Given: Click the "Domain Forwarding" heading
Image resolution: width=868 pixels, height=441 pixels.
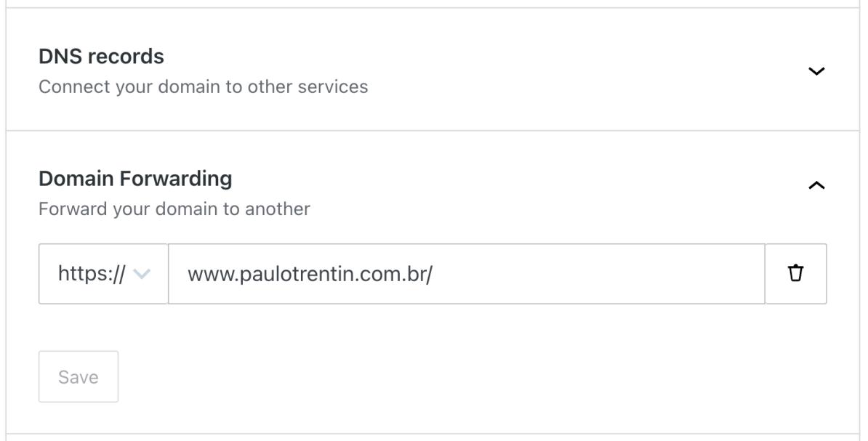Looking at the screenshot, I should click(x=135, y=178).
